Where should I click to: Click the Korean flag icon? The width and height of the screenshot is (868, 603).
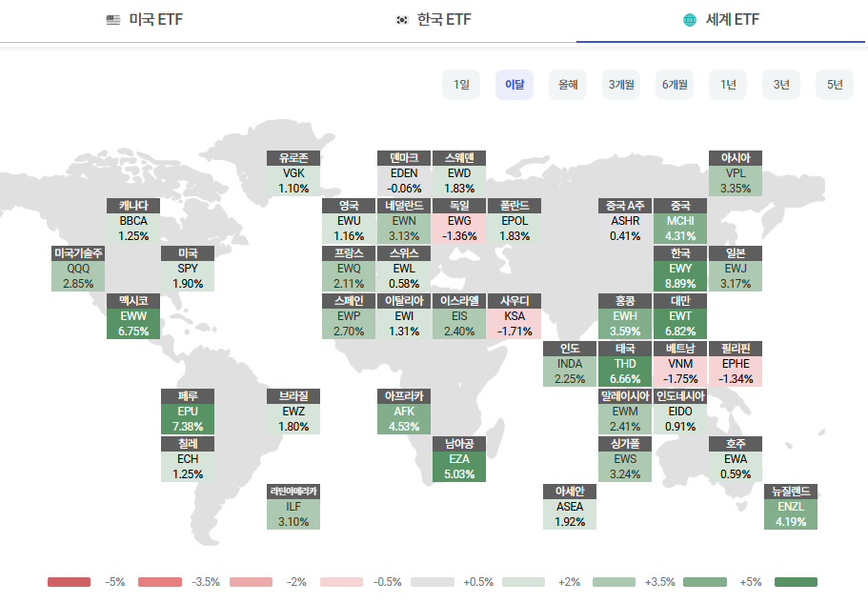click(x=402, y=20)
